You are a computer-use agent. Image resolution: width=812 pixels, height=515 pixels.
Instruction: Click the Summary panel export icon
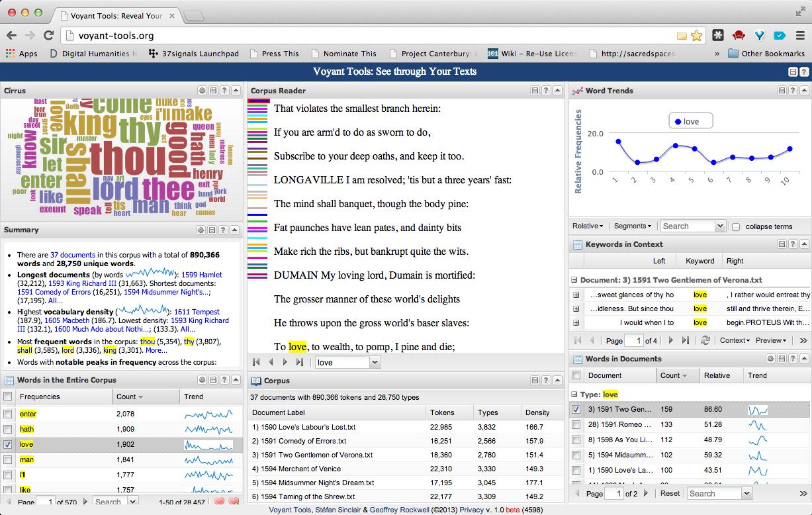212,230
